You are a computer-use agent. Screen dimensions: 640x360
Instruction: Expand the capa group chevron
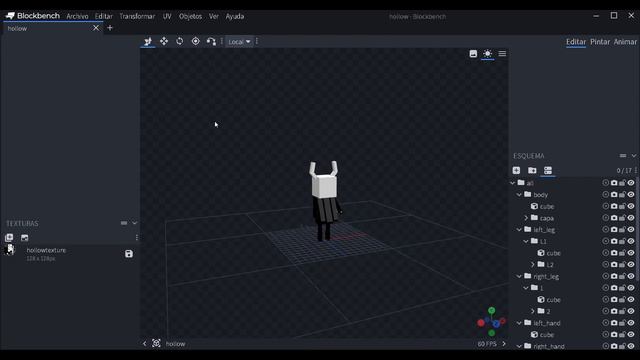526,218
